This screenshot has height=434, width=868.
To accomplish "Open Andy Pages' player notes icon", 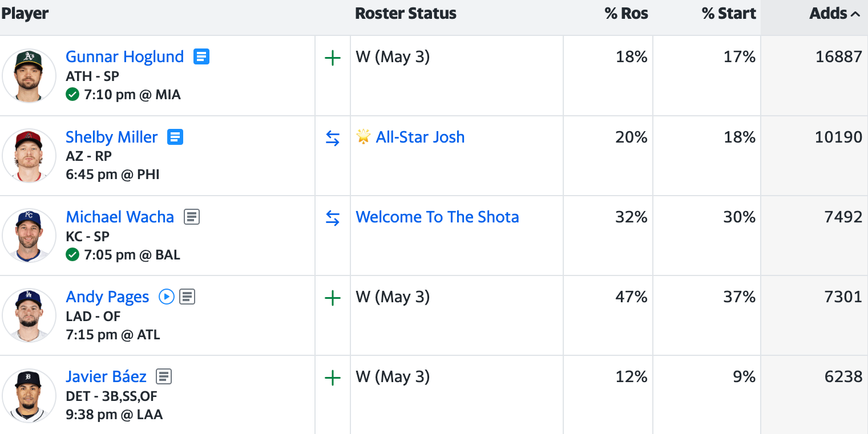I will (x=187, y=297).
